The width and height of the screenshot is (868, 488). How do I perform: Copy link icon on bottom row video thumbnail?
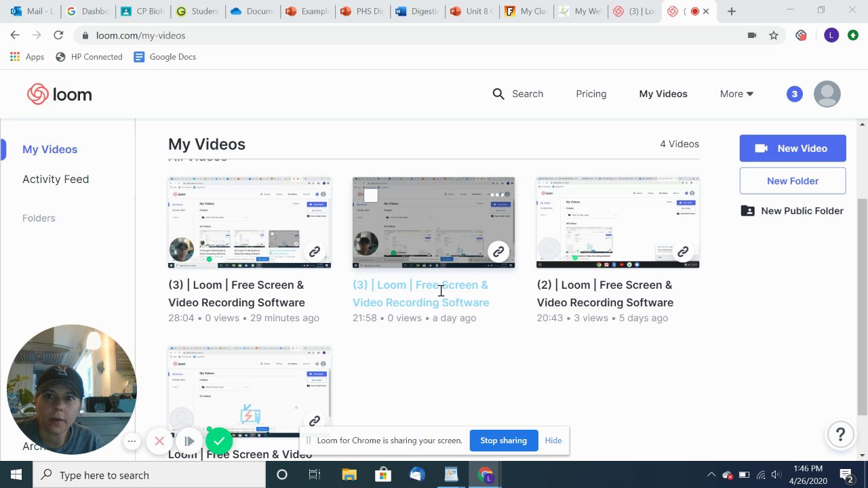(x=315, y=421)
